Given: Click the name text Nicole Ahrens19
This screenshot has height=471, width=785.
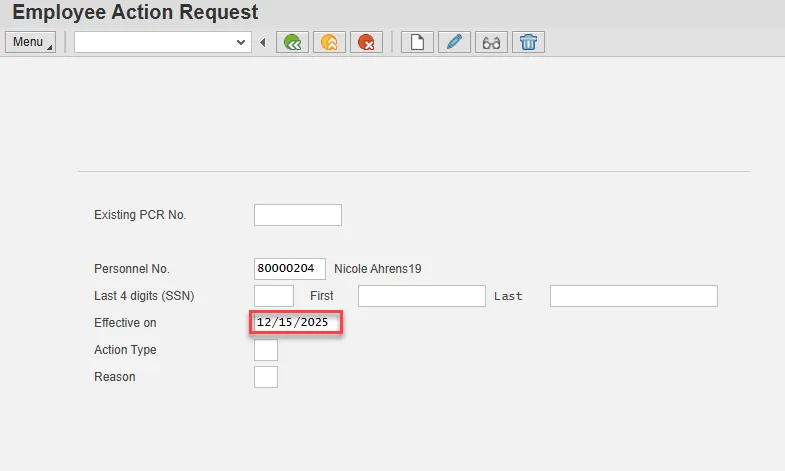Looking at the screenshot, I should pos(378,269).
